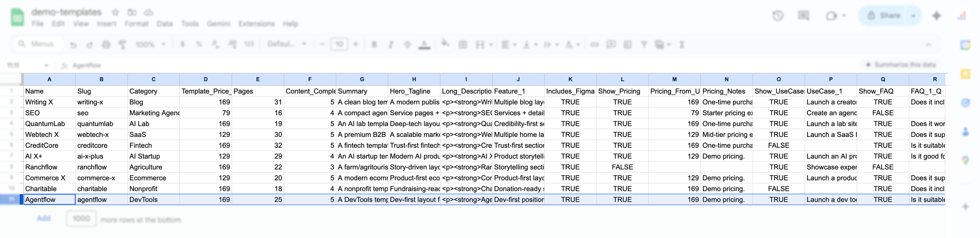
Task: Toggle italic formatting
Action: tap(391, 45)
